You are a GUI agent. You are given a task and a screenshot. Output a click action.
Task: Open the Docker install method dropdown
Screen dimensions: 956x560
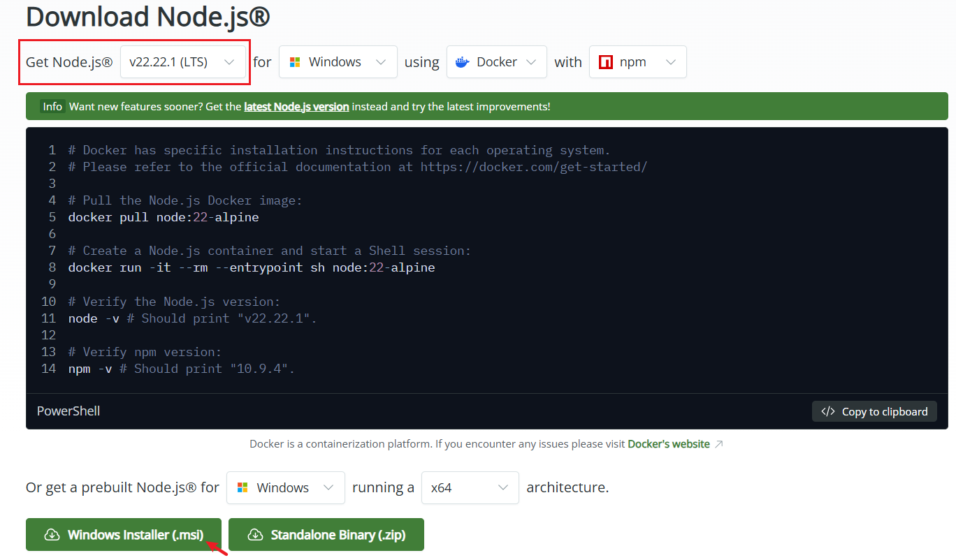click(x=497, y=62)
